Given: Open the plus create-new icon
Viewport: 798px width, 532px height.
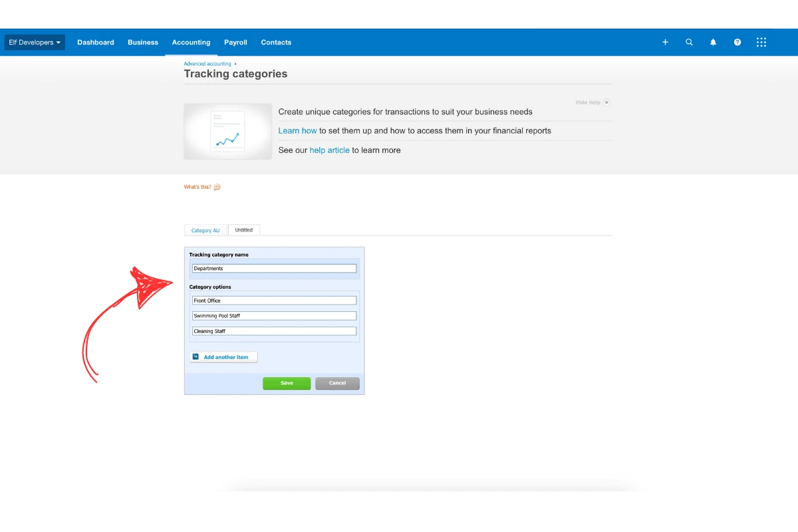Looking at the screenshot, I should tap(665, 42).
